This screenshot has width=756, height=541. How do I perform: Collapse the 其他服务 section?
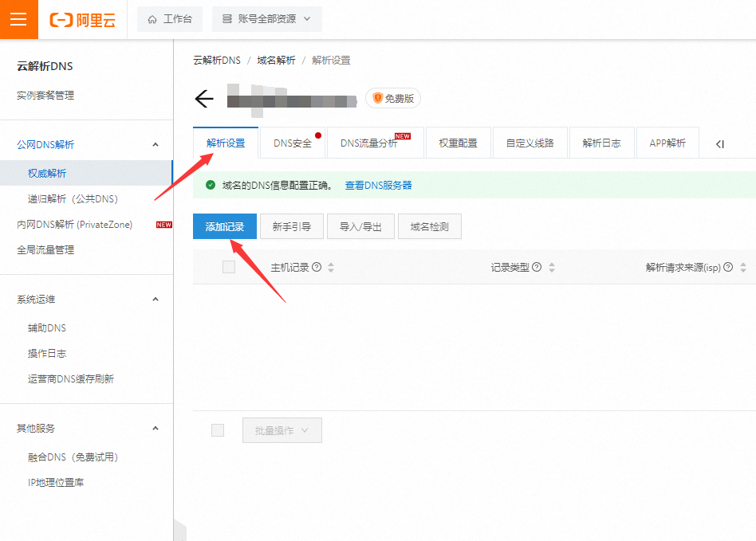(156, 429)
